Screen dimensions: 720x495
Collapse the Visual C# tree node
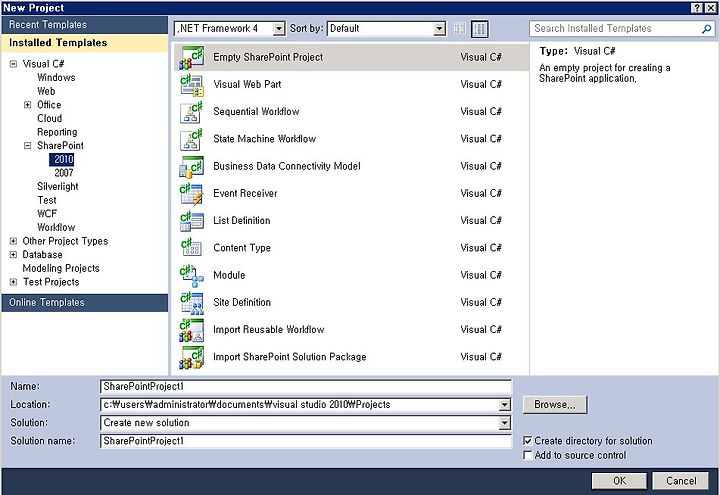pos(13,64)
